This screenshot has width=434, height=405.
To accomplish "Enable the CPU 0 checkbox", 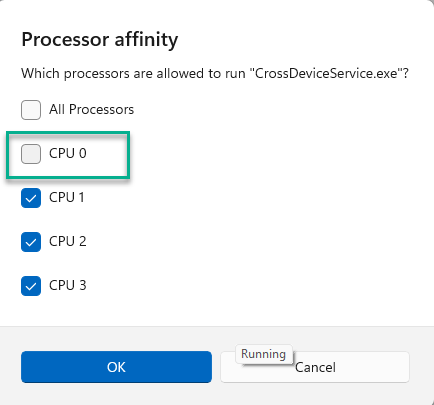I will tap(54, 154).
